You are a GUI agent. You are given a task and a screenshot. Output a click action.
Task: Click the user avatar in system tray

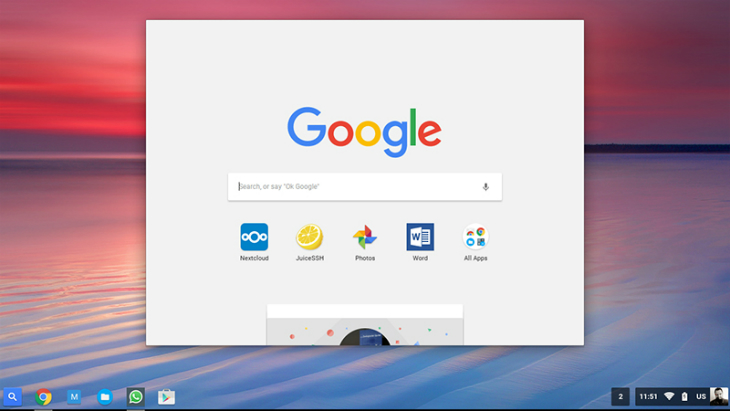point(719,397)
